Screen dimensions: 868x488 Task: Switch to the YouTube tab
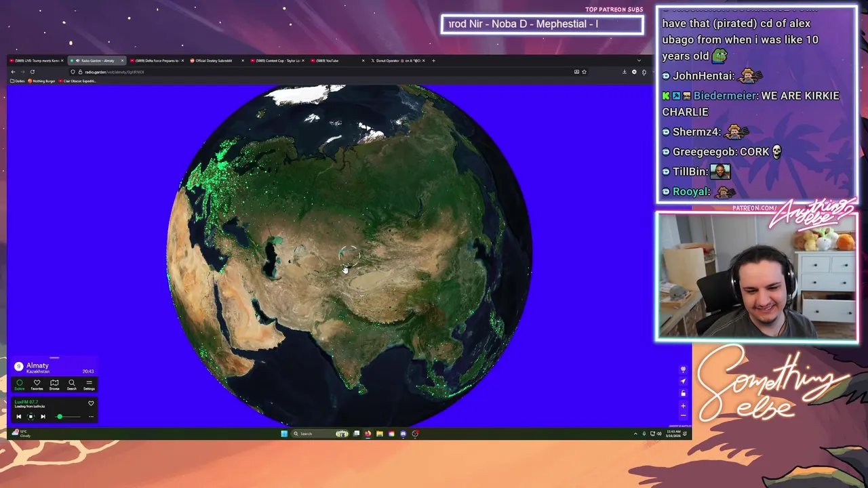pos(337,60)
